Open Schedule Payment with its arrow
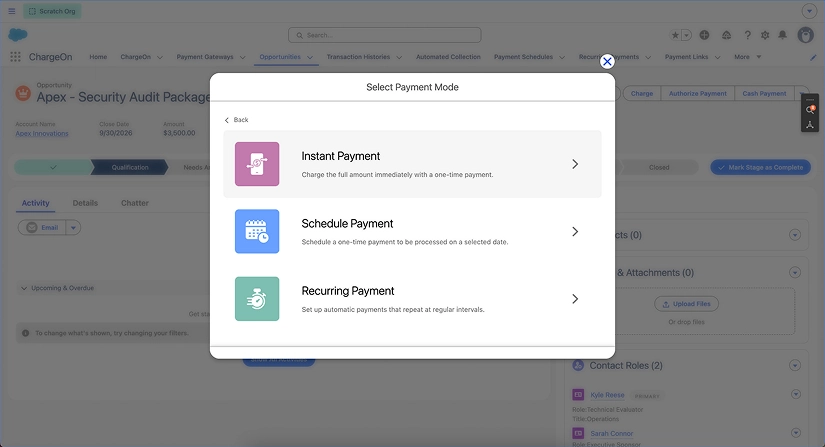 tap(575, 231)
